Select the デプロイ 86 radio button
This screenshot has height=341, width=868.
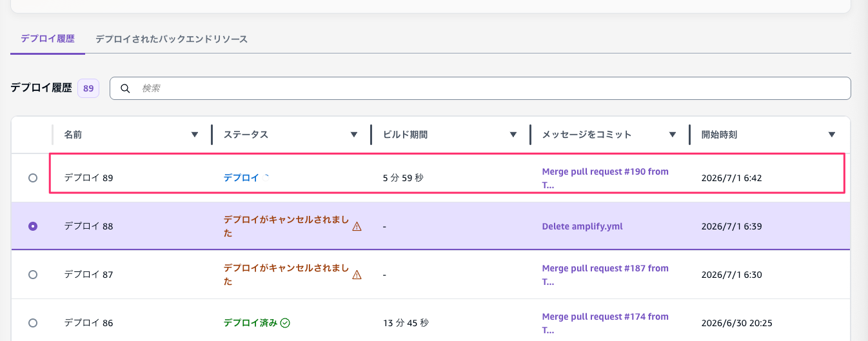[33, 323]
